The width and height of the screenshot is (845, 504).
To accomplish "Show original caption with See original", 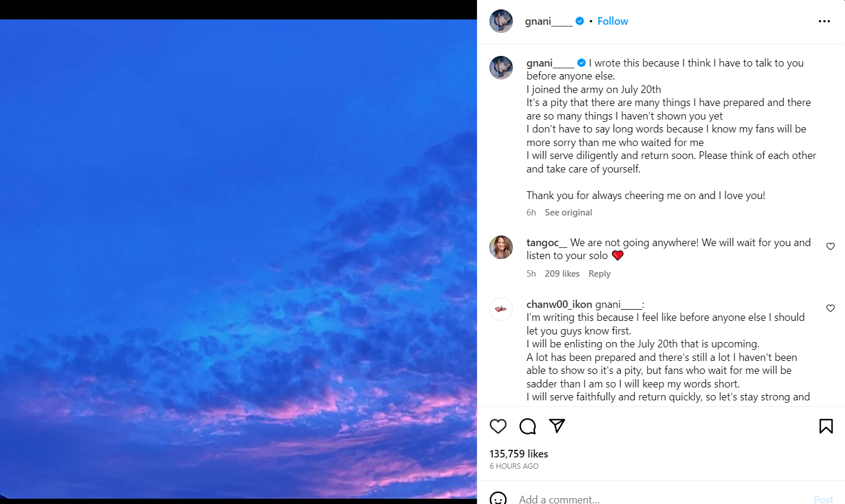I will pyautogui.click(x=568, y=213).
